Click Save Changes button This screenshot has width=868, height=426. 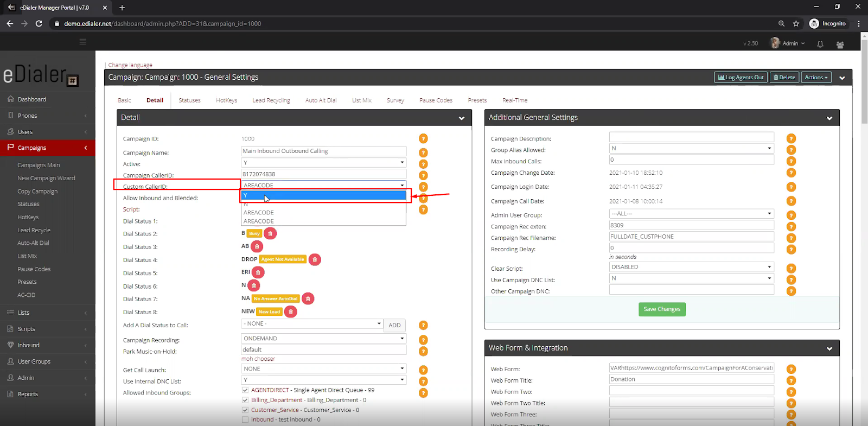(662, 309)
